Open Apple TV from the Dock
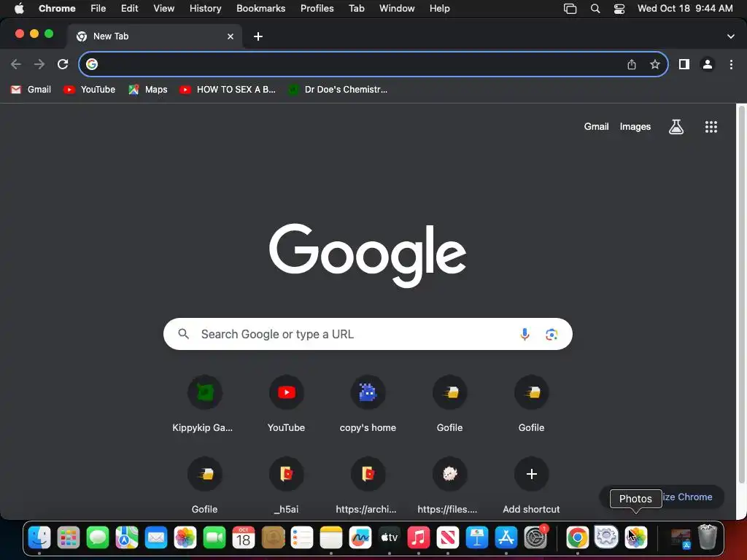Viewport: 747px width, 560px height. 390,537
